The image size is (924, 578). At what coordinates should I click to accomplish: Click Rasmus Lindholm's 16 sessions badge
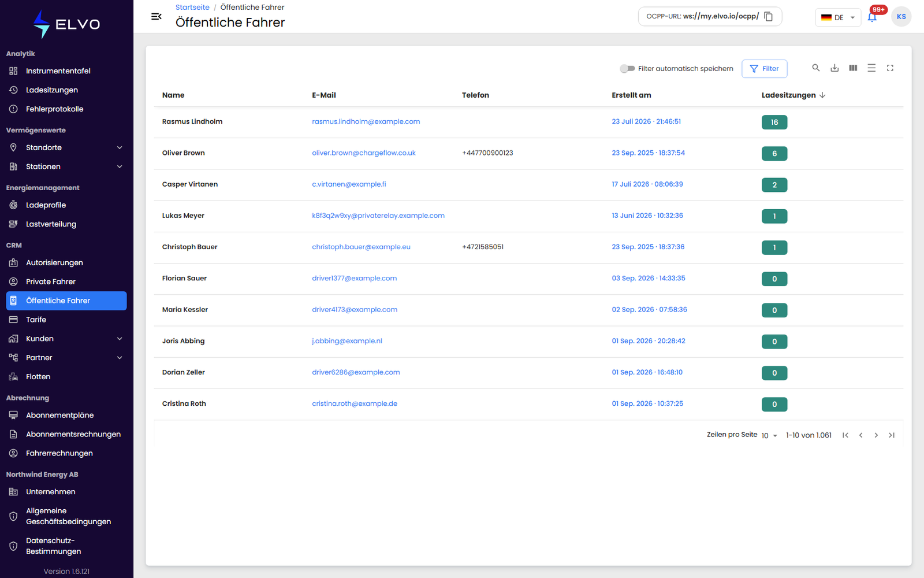click(x=774, y=122)
